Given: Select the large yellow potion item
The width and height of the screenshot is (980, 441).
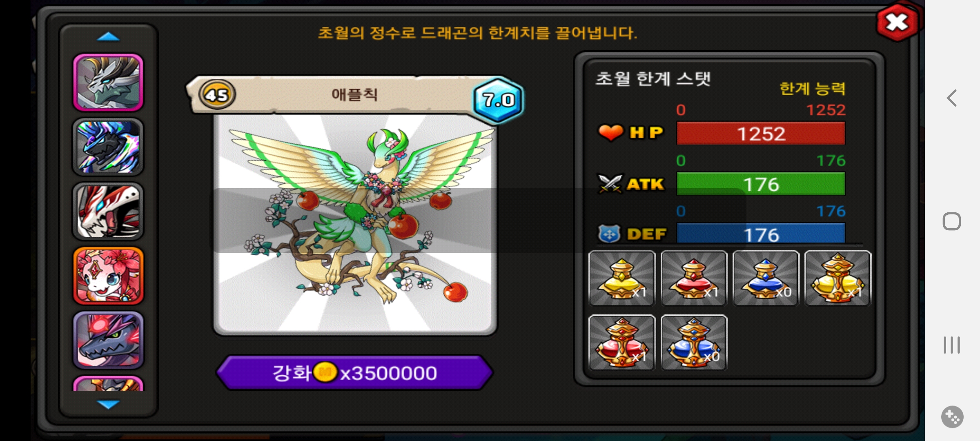Looking at the screenshot, I should click(837, 278).
